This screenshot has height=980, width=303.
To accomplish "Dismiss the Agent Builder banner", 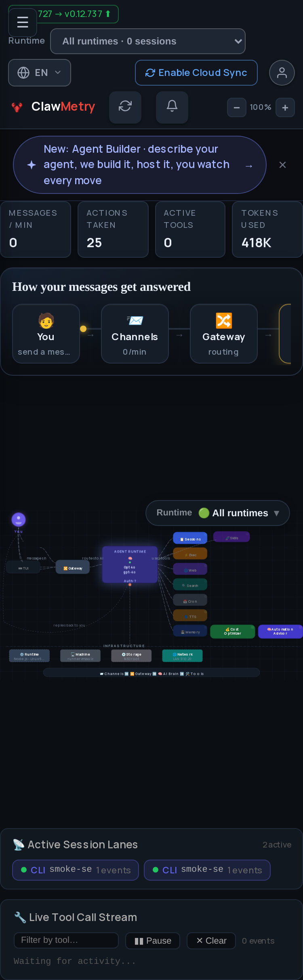I will pyautogui.click(x=283, y=165).
